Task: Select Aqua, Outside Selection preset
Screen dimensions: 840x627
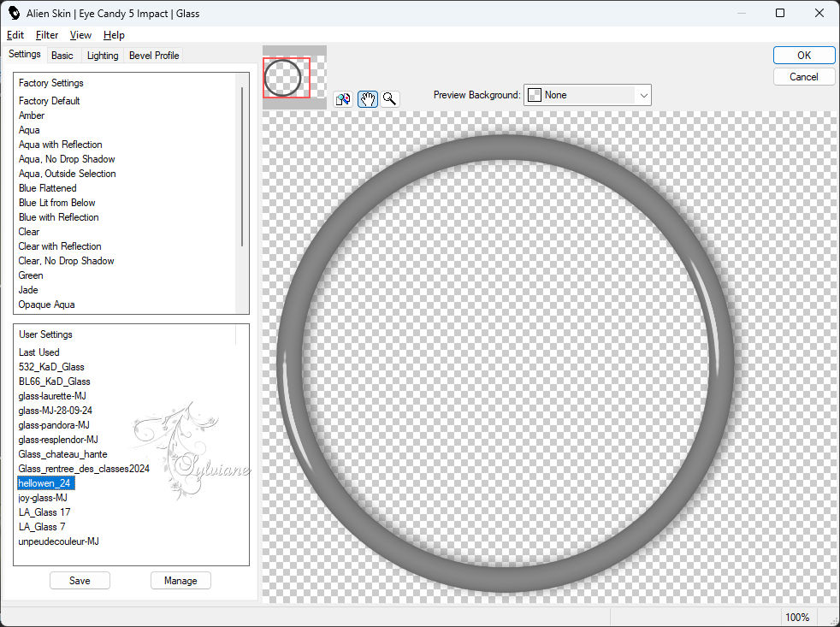Action: 67,173
